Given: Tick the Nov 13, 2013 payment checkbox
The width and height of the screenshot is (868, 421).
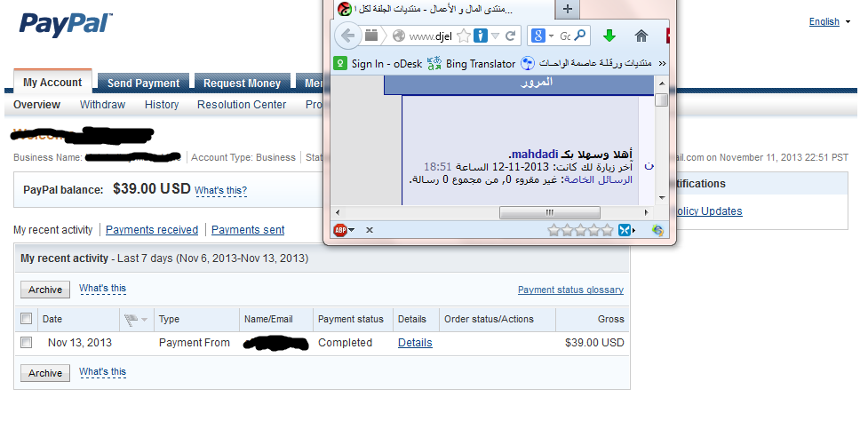Looking at the screenshot, I should 26,343.
